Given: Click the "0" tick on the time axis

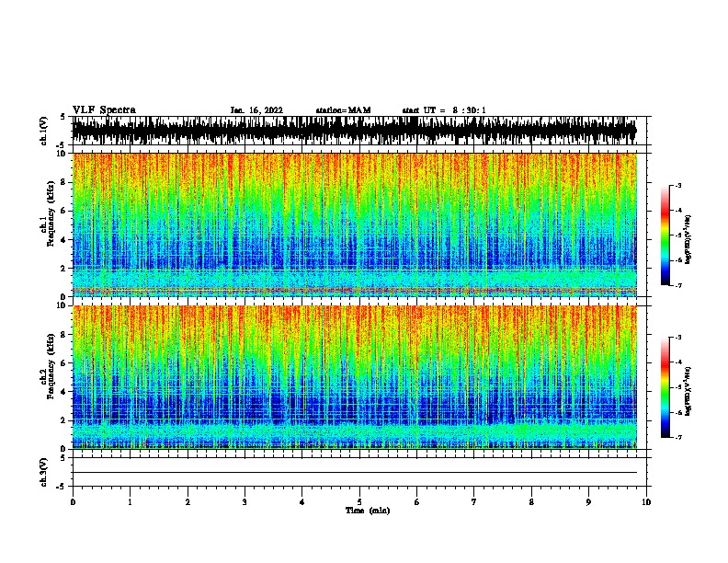Looking at the screenshot, I should [x=73, y=502].
